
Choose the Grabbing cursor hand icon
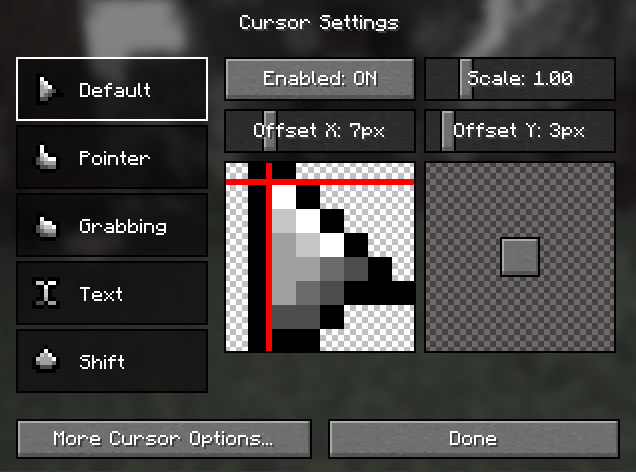click(x=46, y=226)
